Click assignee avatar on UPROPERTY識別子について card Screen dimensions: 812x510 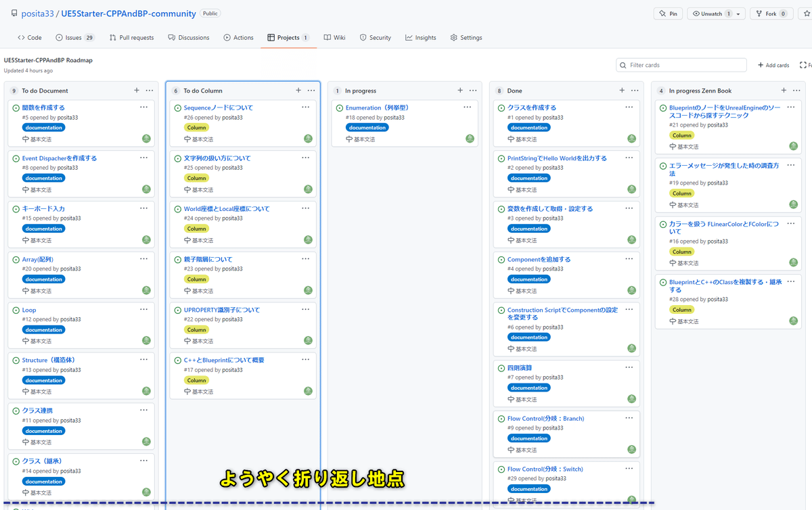[308, 341]
